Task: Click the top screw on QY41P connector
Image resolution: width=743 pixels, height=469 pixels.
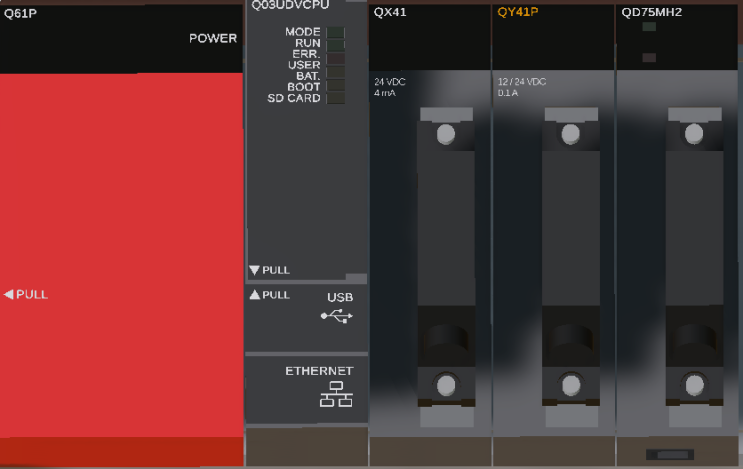Action: click(571, 134)
